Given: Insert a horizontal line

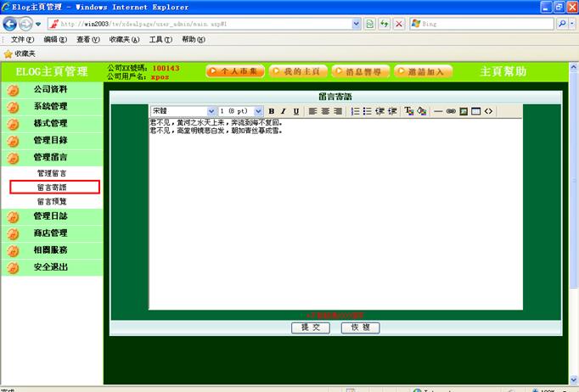Looking at the screenshot, I should tap(438, 111).
